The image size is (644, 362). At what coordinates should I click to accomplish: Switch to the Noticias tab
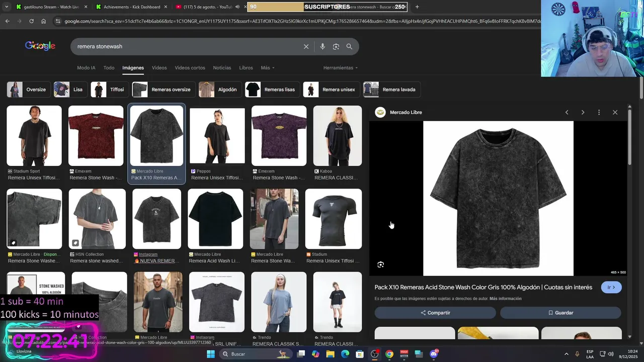pos(222,68)
